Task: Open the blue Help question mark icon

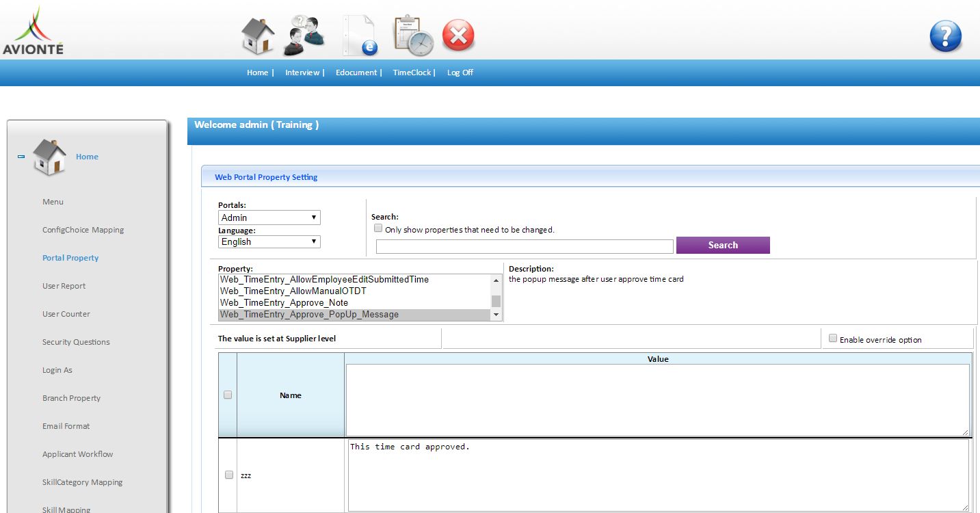Action: (x=946, y=36)
